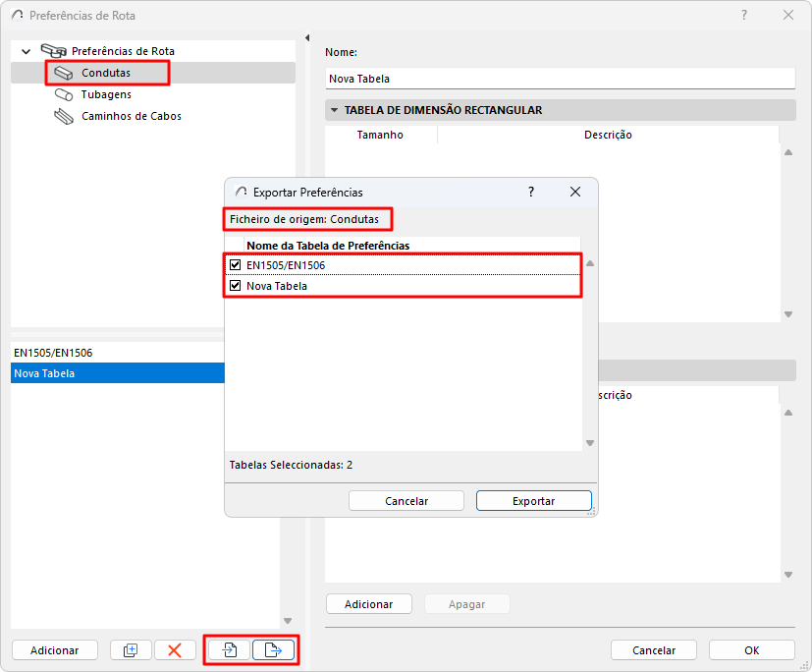Screen dimensions: 812x672
Task: Duplicate the selected preference table
Action: coord(131,650)
